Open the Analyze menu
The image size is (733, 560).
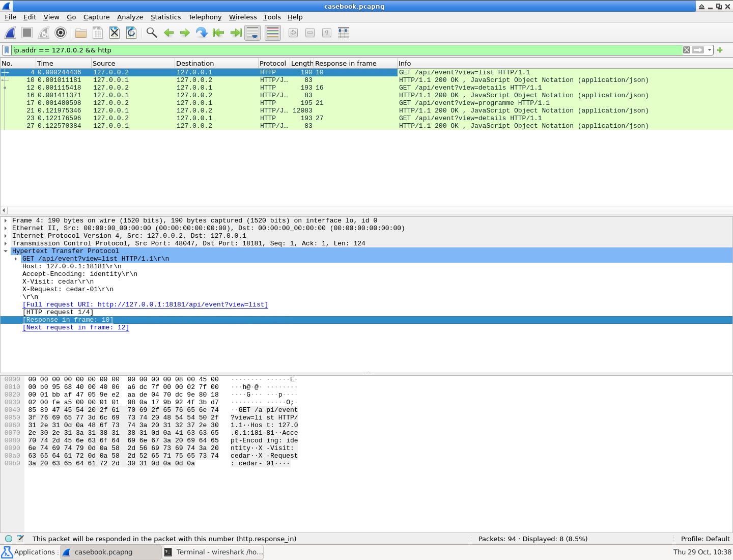(x=130, y=17)
